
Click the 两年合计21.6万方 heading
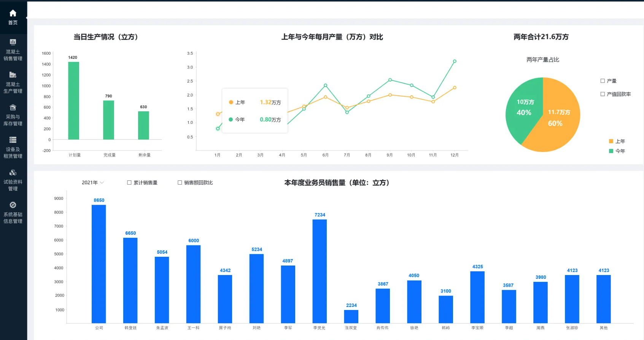tap(541, 37)
